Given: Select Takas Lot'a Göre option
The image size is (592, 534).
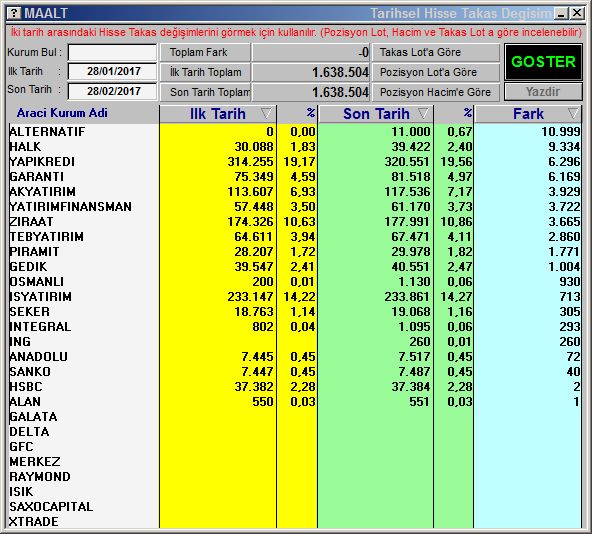Looking at the screenshot, I should coord(436,52).
